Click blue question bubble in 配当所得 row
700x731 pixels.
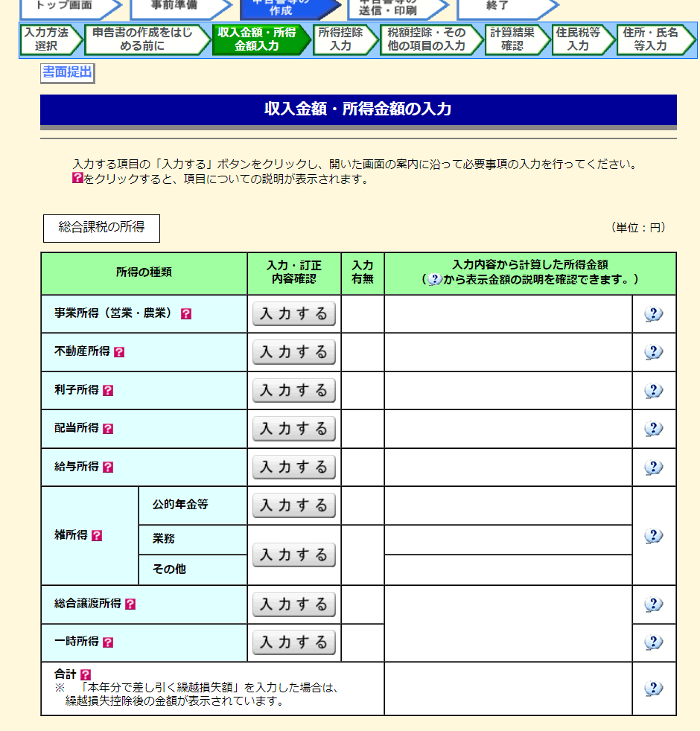(654, 429)
